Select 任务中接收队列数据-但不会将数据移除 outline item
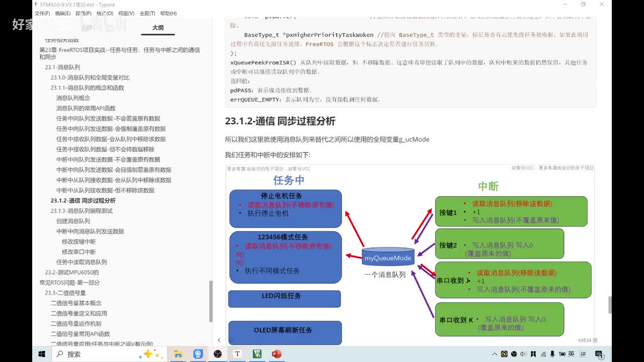The image size is (644, 362). (x=105, y=149)
